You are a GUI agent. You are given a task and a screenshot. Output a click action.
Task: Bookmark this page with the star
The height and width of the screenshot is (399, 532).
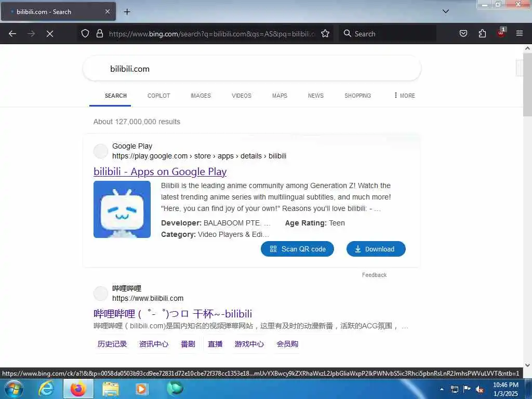325,33
